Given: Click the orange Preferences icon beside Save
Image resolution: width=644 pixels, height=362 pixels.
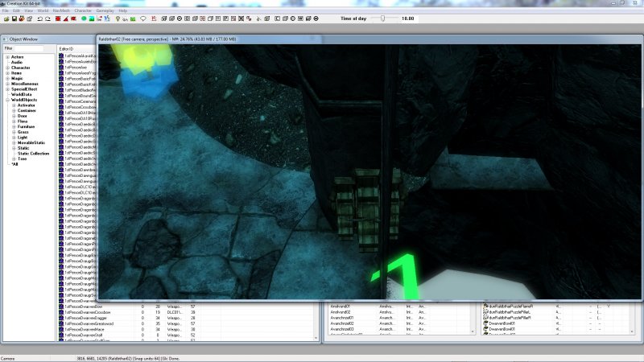Looking at the screenshot, I should 22,19.
